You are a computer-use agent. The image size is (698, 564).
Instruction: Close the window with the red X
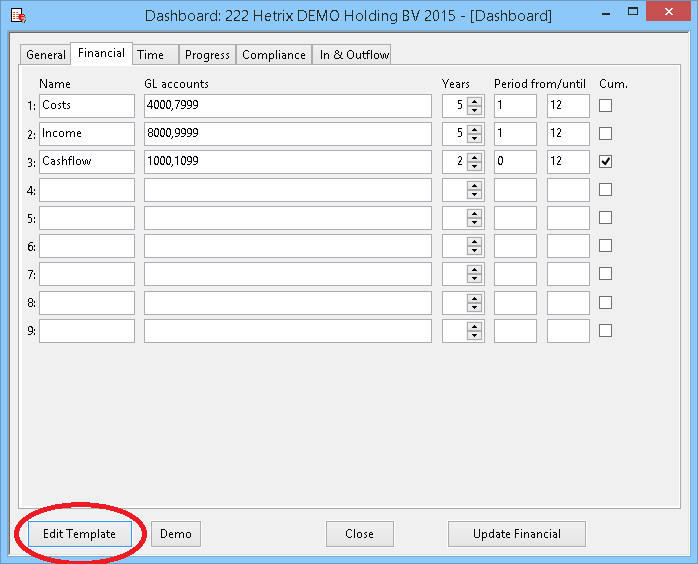coord(668,12)
